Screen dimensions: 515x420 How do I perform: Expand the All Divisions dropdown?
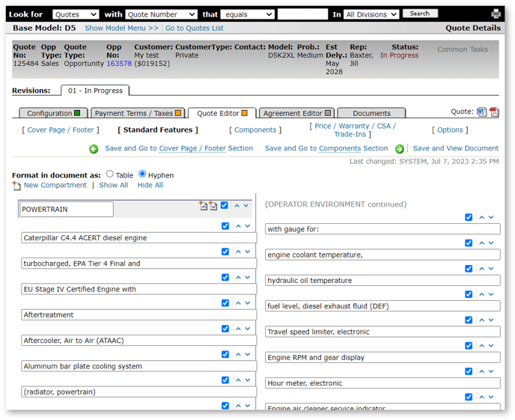click(x=371, y=14)
